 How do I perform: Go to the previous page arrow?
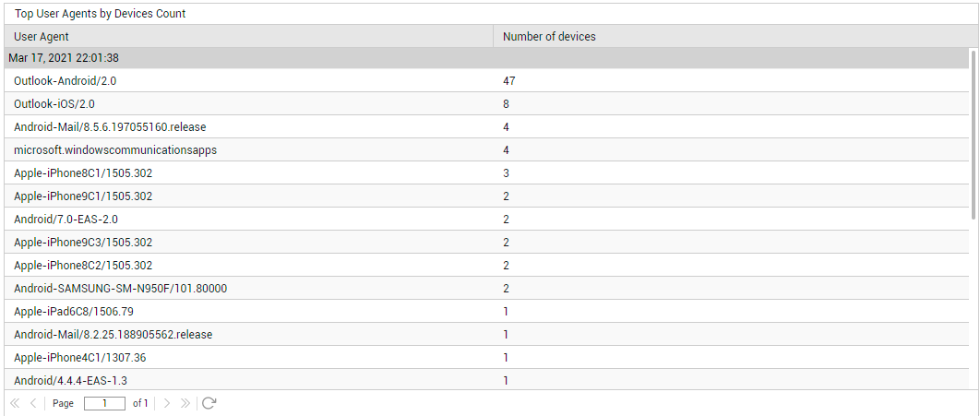pos(33,403)
